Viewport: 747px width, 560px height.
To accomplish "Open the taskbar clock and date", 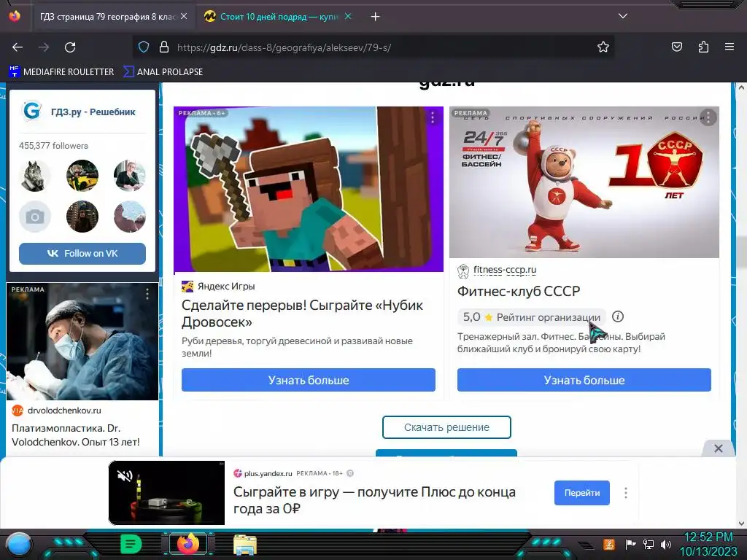I will click(x=708, y=544).
